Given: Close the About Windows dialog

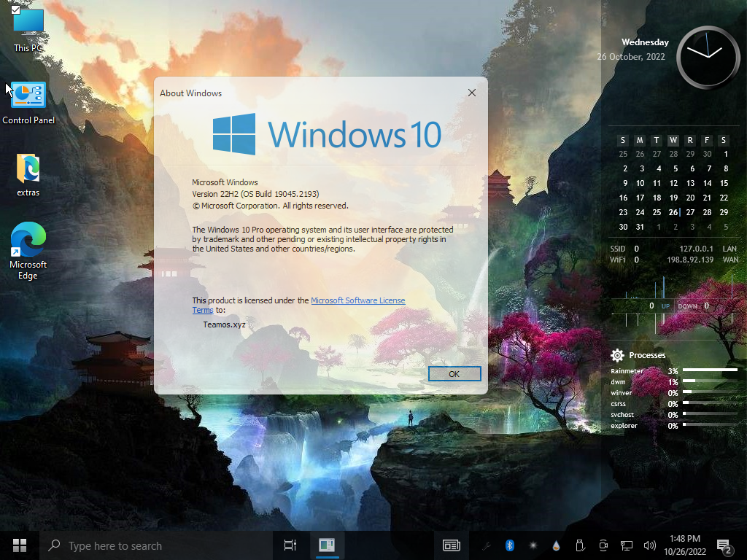Looking at the screenshot, I should pos(472,93).
